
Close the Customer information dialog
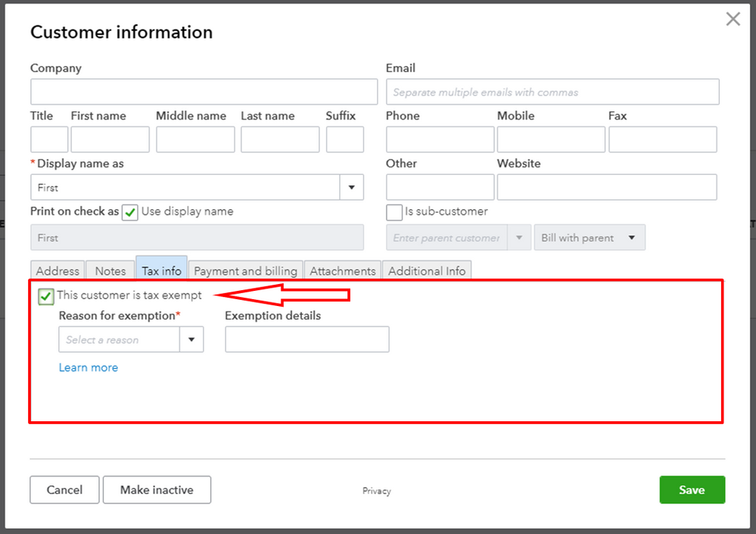[x=733, y=20]
